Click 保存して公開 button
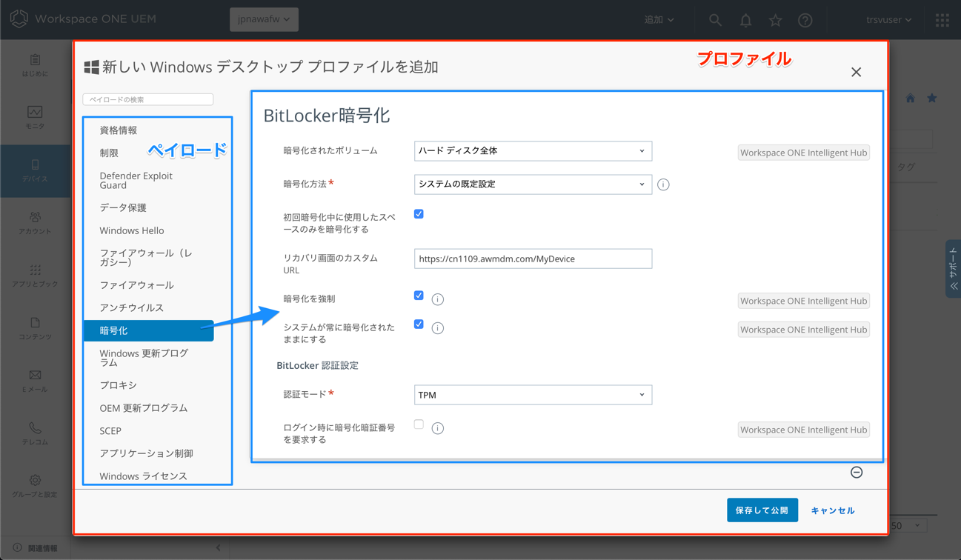This screenshot has height=560, width=961. (x=762, y=510)
